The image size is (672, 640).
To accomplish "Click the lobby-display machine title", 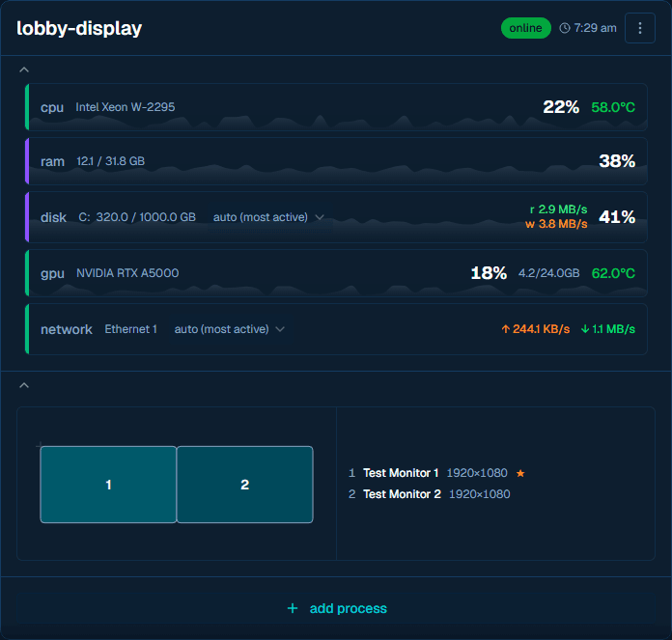I will click(79, 28).
